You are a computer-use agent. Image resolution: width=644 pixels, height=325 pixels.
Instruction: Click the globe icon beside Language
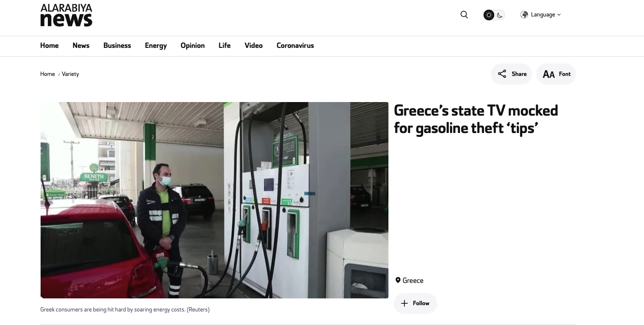524,15
